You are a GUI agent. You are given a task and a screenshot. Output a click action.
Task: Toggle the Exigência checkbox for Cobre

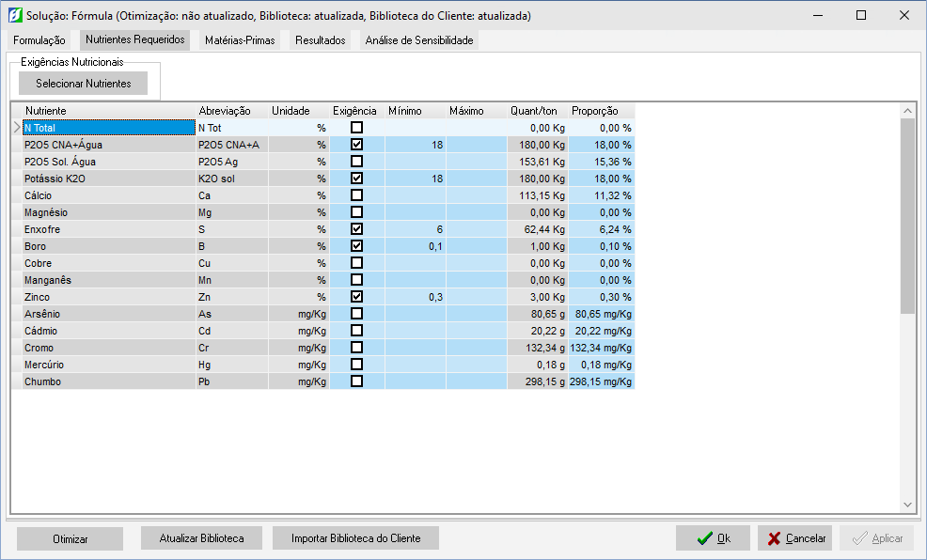pyautogui.click(x=356, y=263)
